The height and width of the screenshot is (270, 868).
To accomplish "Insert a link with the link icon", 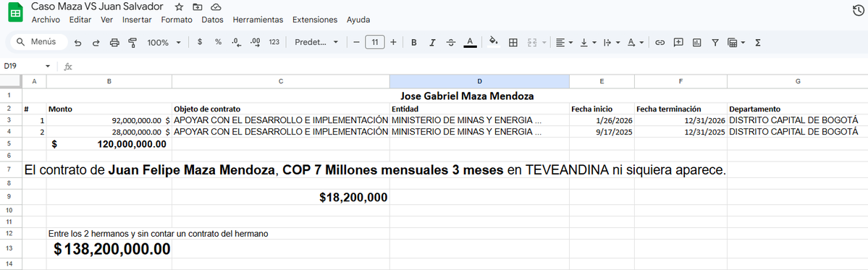I will point(660,43).
